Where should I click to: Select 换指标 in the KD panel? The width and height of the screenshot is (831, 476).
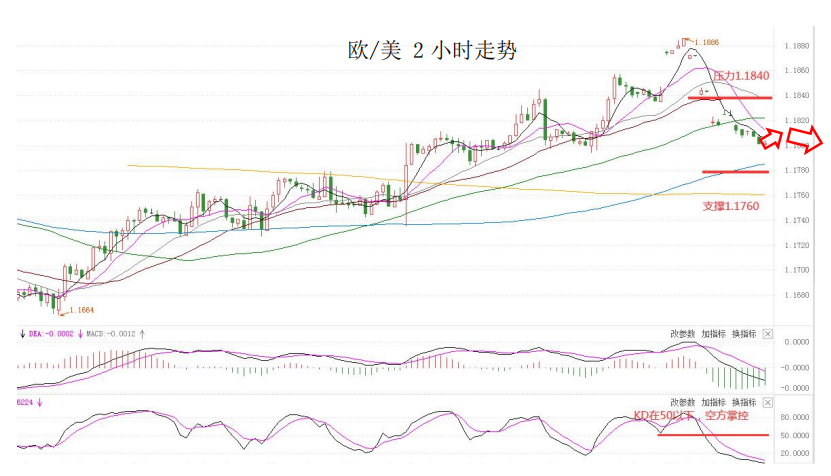click(x=744, y=402)
